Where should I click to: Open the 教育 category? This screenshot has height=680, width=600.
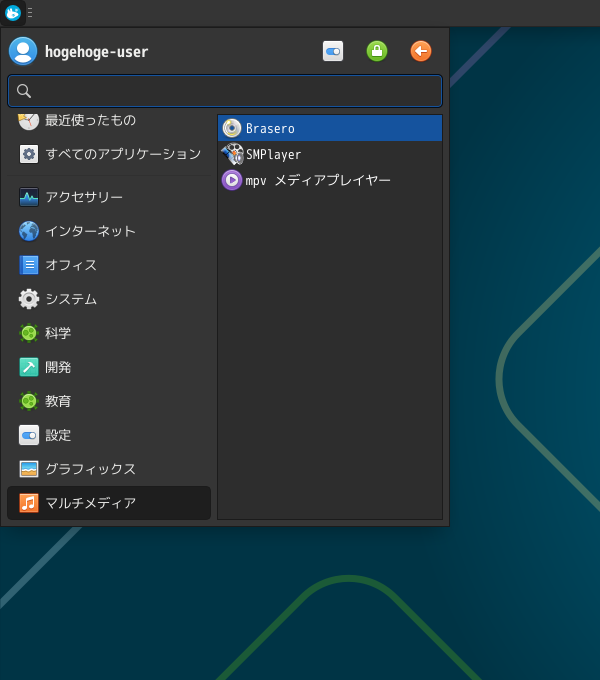click(109, 401)
